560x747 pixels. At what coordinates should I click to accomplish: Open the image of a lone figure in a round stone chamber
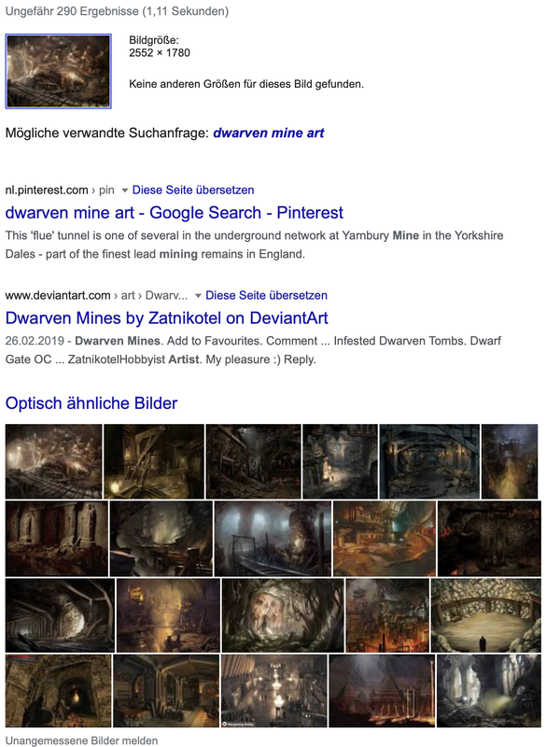pos(486,615)
